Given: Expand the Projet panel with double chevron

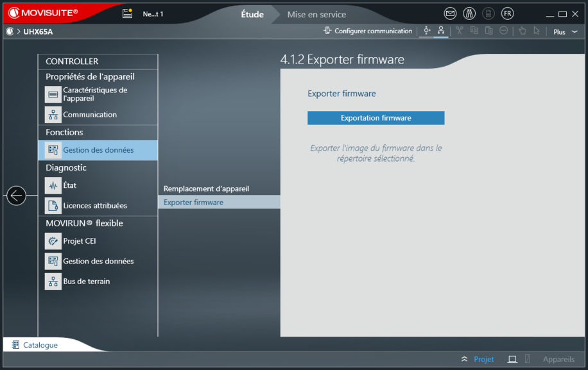Looking at the screenshot, I should coord(464,360).
